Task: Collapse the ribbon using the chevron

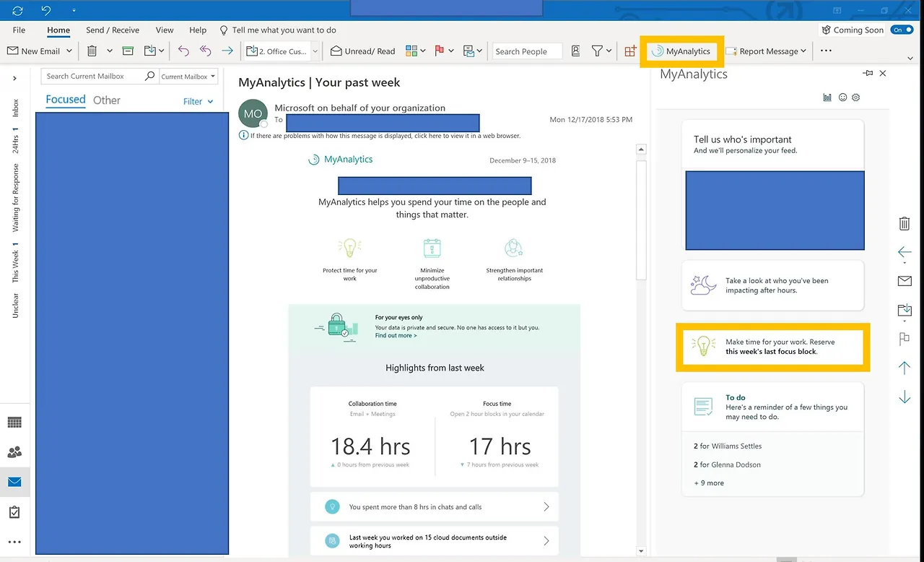Action: pos(910,59)
